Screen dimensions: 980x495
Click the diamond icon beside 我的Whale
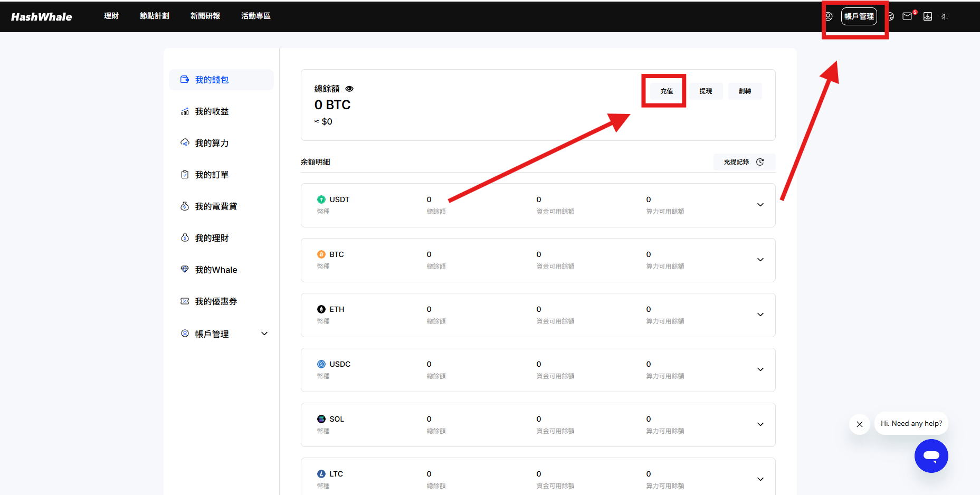click(x=185, y=270)
